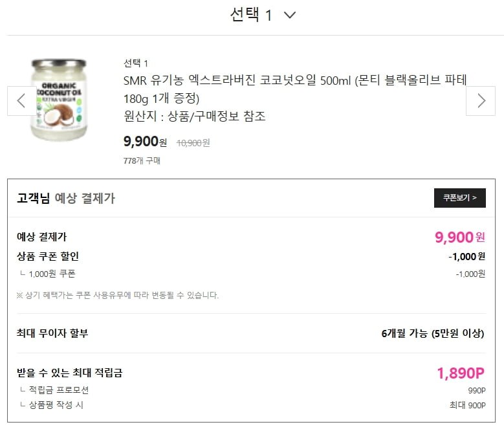The width and height of the screenshot is (504, 429).
Task: Expand the 선택 1 dropdown chevron at top
Action: (289, 15)
